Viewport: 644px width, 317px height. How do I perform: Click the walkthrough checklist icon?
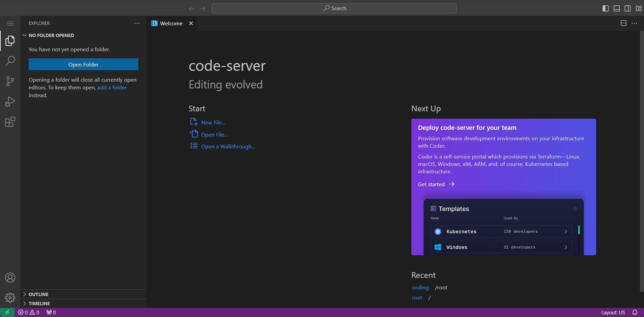coord(194,146)
